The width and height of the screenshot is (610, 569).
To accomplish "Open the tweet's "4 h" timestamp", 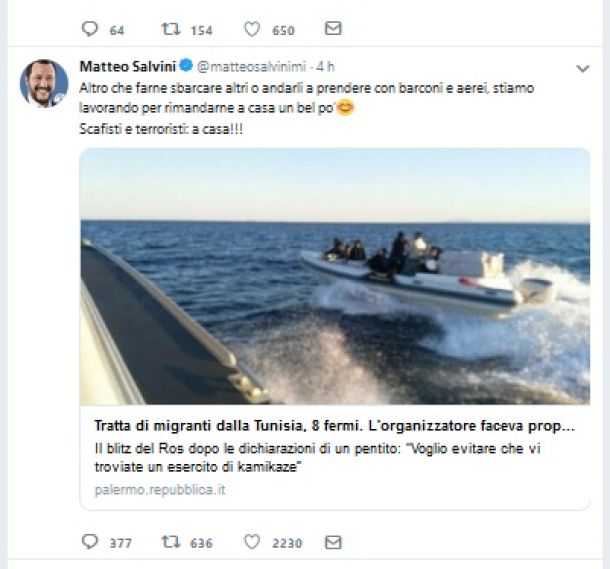I will (x=325, y=67).
